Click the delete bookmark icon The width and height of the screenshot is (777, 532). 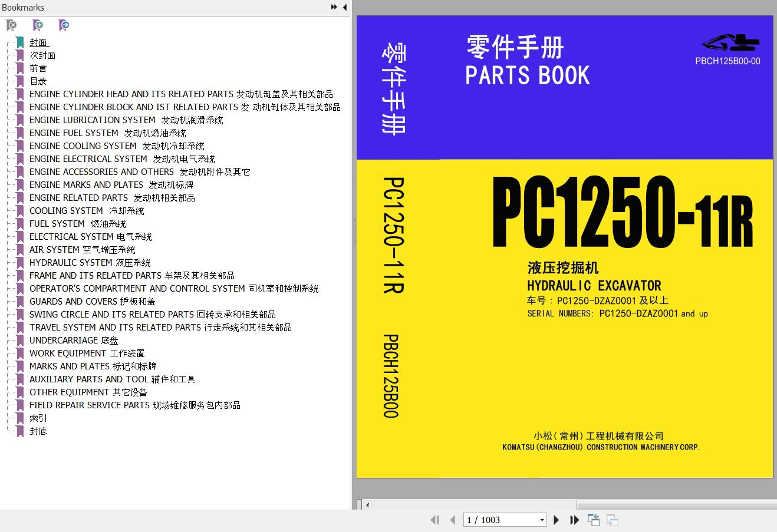(x=11, y=25)
